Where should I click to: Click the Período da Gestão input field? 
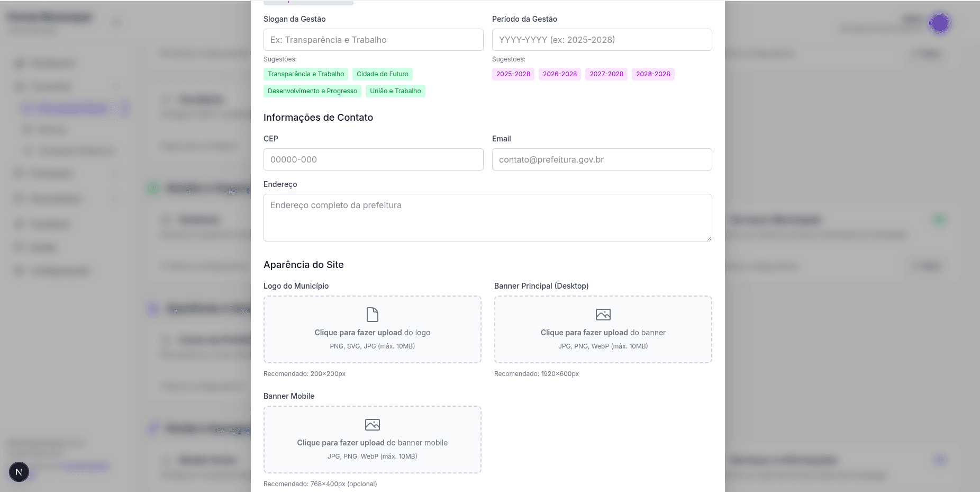tap(602, 39)
